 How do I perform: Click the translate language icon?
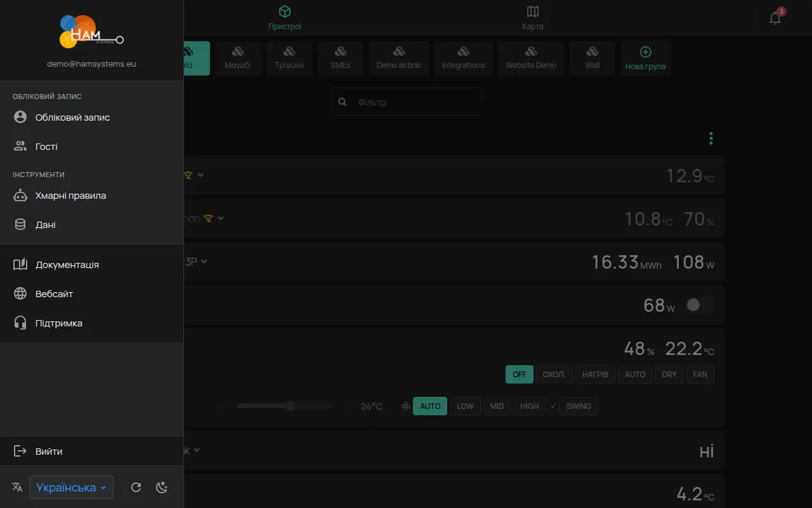[17, 488]
